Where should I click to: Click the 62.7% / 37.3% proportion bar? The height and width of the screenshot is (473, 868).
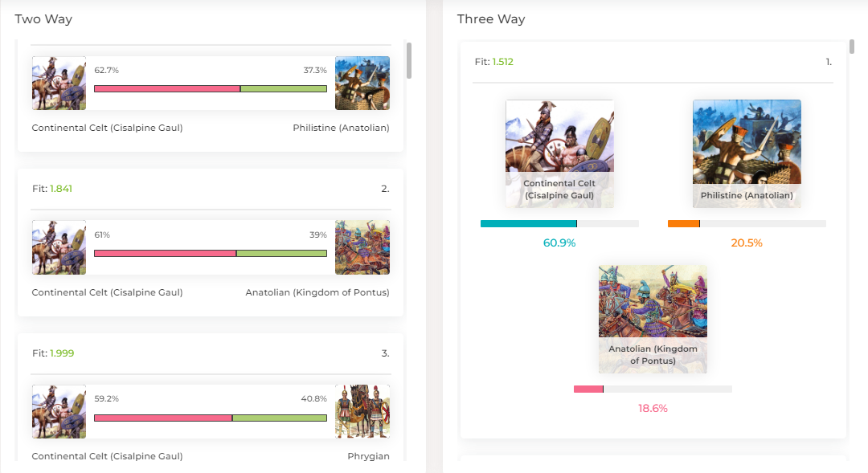point(211,88)
